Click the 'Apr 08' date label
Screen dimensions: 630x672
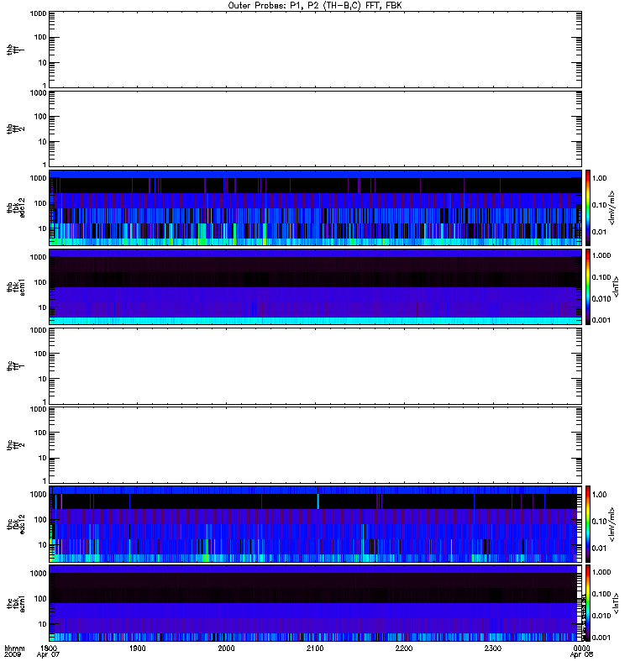581,655
